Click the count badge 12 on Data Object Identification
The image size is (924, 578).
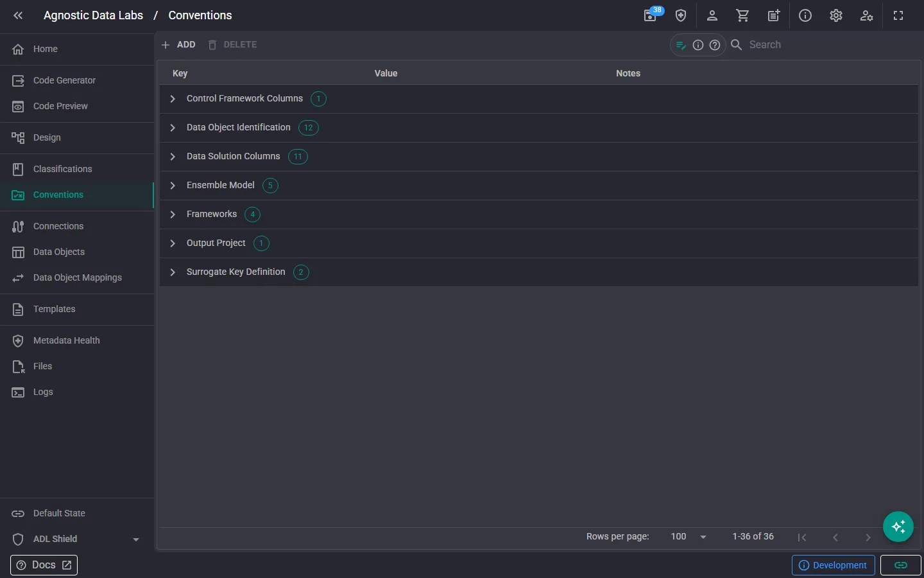pyautogui.click(x=309, y=128)
